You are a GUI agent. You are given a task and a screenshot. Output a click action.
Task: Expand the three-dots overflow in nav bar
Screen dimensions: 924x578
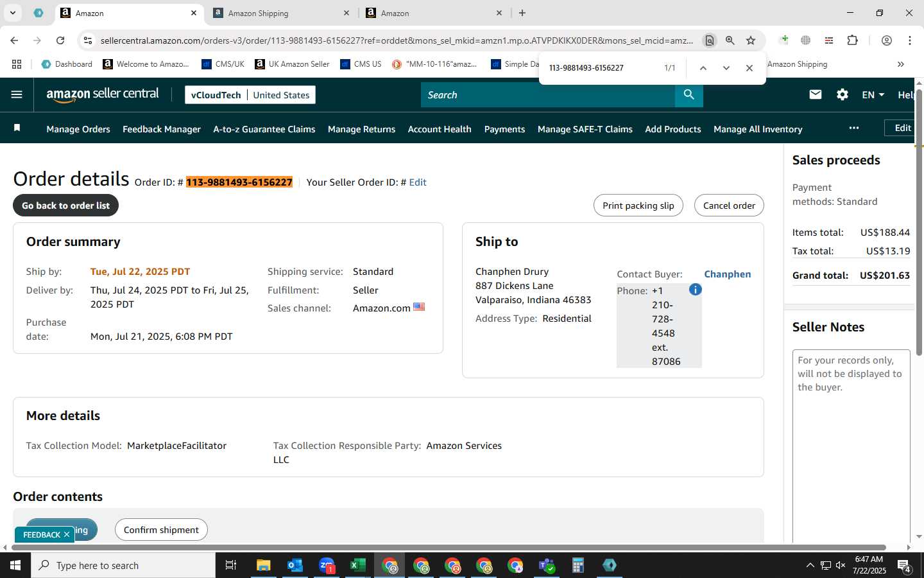[853, 128]
